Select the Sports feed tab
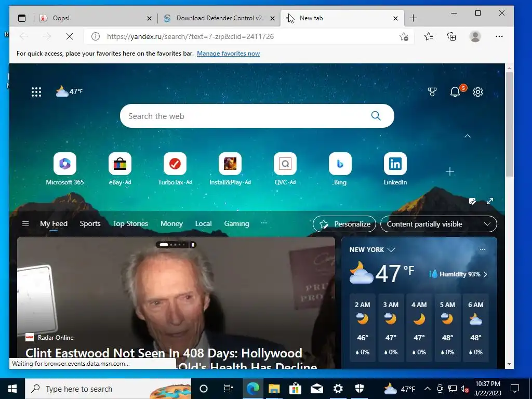 pos(90,223)
